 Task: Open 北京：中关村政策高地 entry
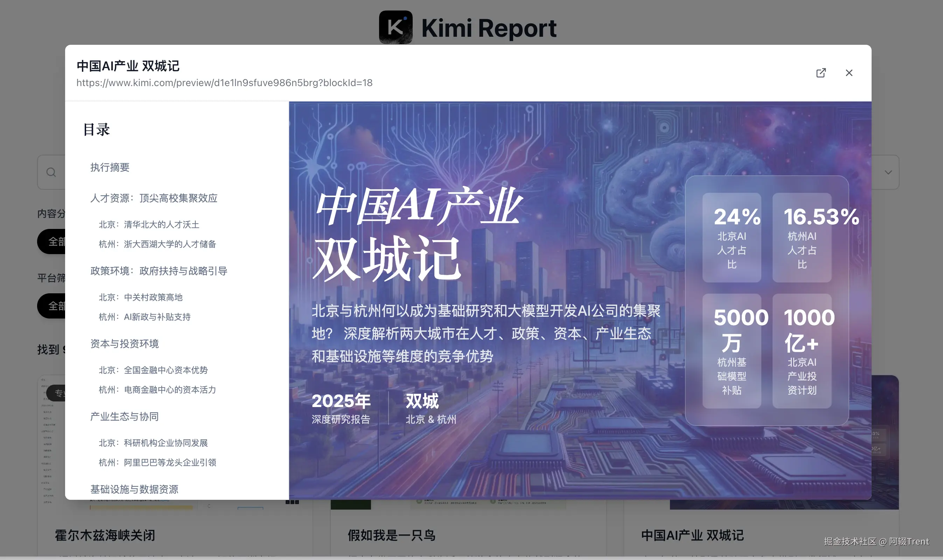click(140, 297)
